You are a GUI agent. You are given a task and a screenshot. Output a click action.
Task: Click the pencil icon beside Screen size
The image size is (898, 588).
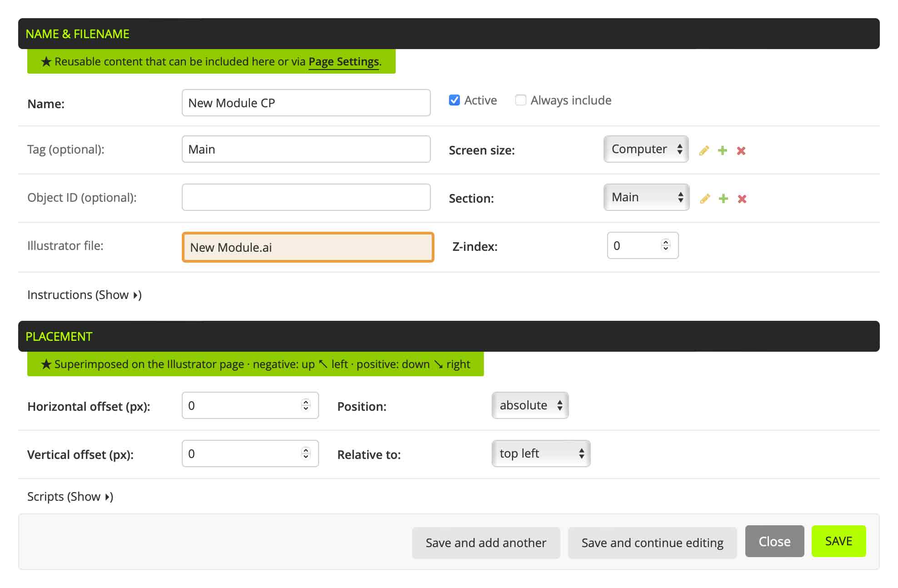704,150
